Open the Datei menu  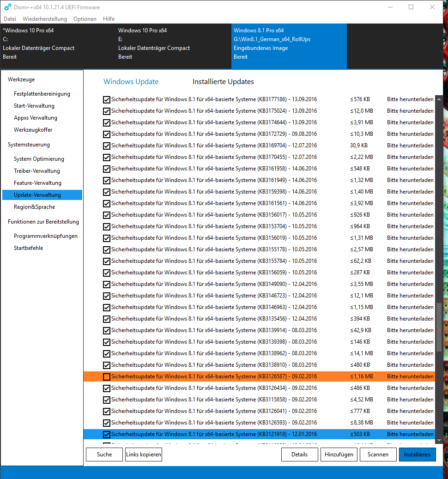tap(10, 18)
